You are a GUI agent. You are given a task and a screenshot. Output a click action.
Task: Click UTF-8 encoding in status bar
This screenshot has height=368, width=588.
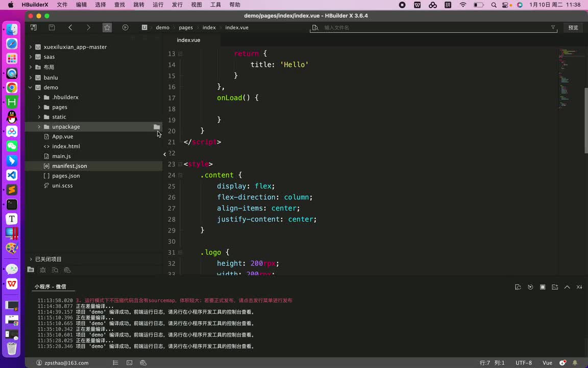pyautogui.click(x=524, y=363)
